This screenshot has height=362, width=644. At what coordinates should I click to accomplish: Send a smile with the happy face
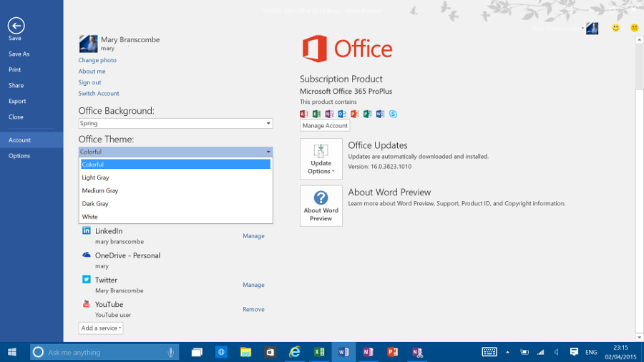click(615, 28)
